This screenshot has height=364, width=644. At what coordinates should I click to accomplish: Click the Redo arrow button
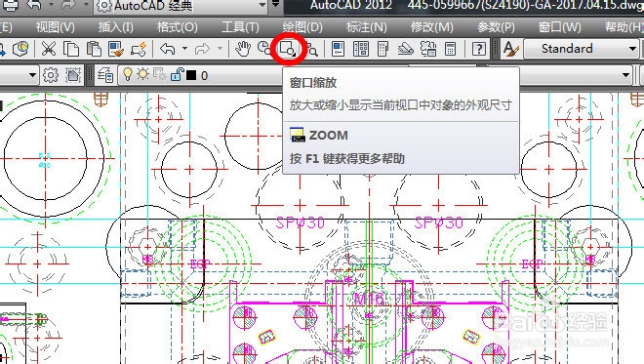(x=202, y=49)
